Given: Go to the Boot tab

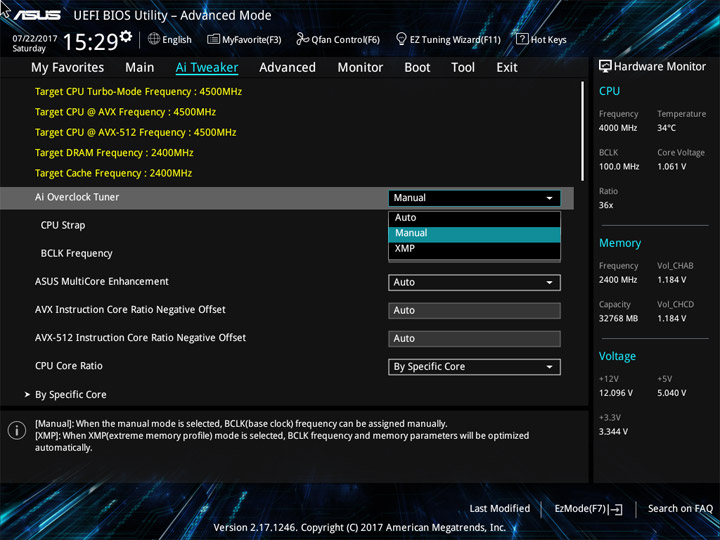Looking at the screenshot, I should coord(417,68).
